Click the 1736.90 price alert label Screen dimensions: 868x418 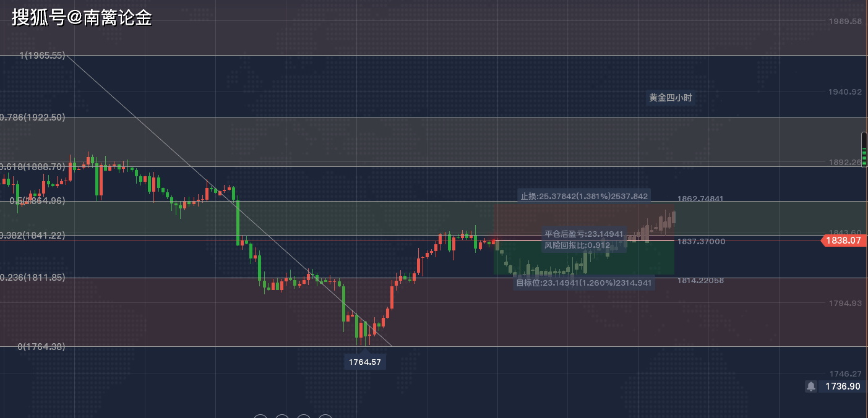coord(842,386)
